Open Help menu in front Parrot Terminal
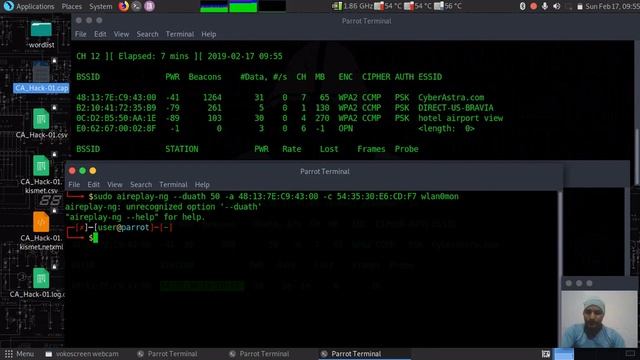 (x=202, y=184)
